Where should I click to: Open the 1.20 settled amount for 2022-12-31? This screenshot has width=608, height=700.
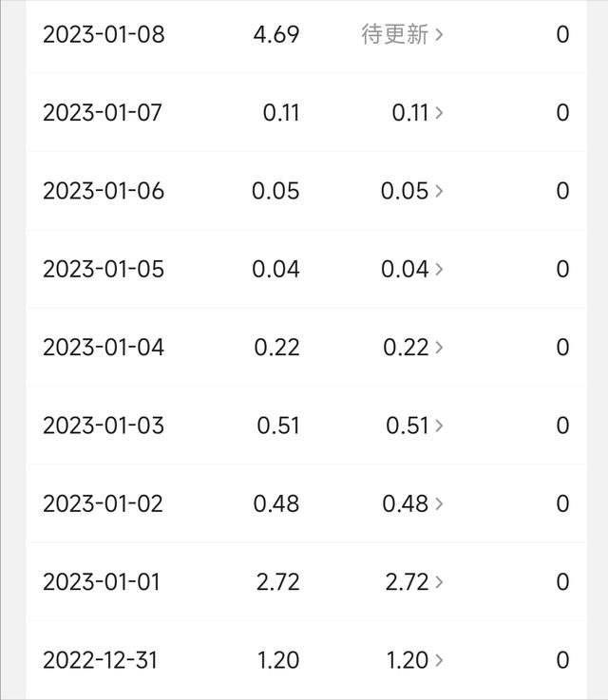coord(407,660)
